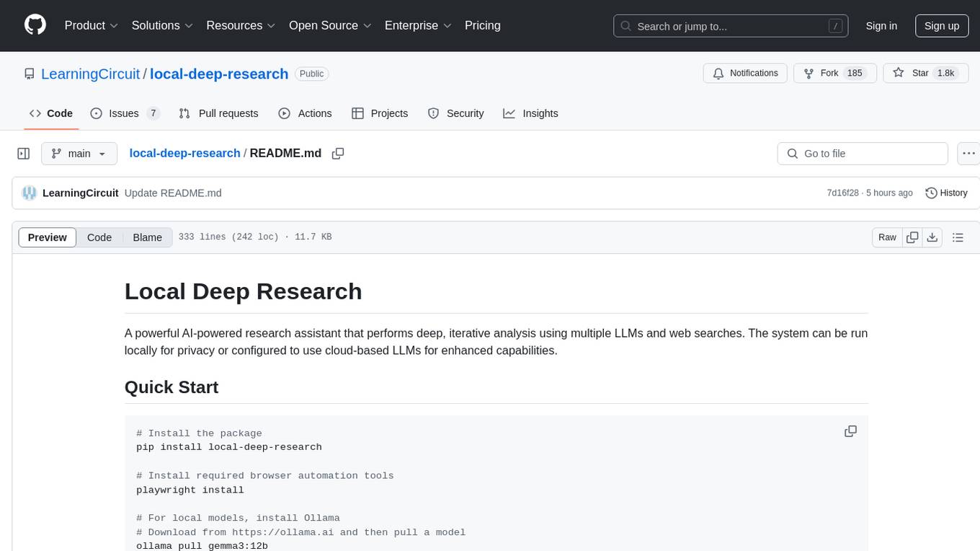Open LearningCircuit commit author avatar
This screenshot has height=551, width=980.
pos(30,193)
